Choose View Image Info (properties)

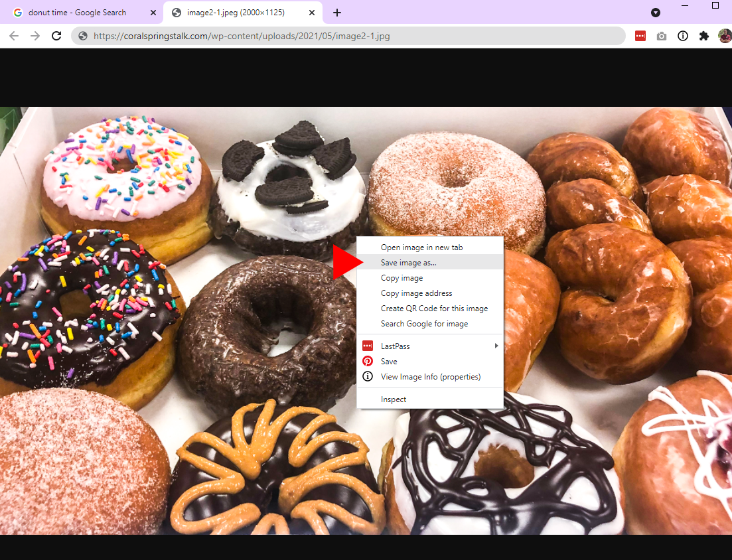click(x=430, y=377)
